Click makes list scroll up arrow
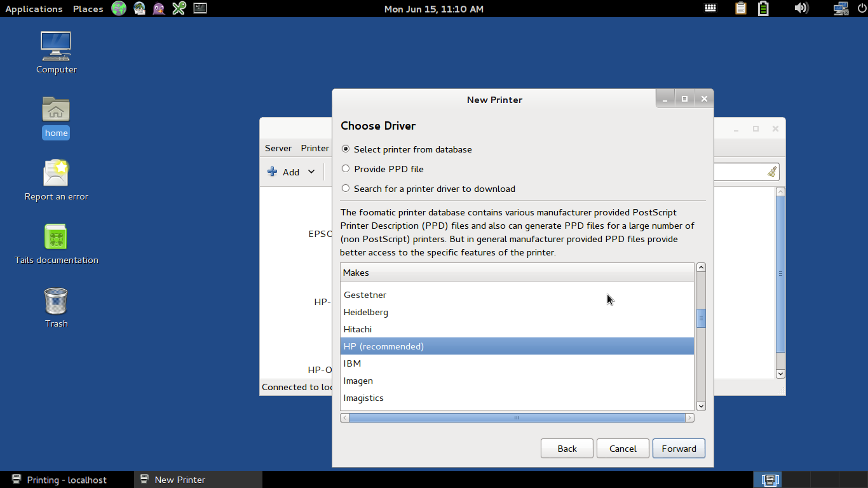 tap(702, 268)
